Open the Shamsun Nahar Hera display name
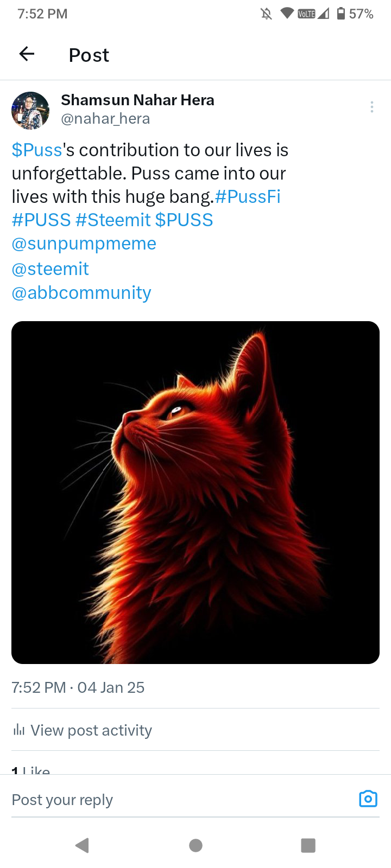Image resolution: width=391 pixels, height=868 pixels. 137,100
